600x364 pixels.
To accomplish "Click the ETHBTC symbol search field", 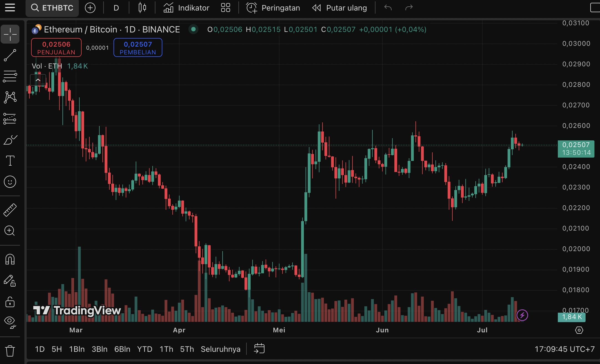I will coord(52,8).
